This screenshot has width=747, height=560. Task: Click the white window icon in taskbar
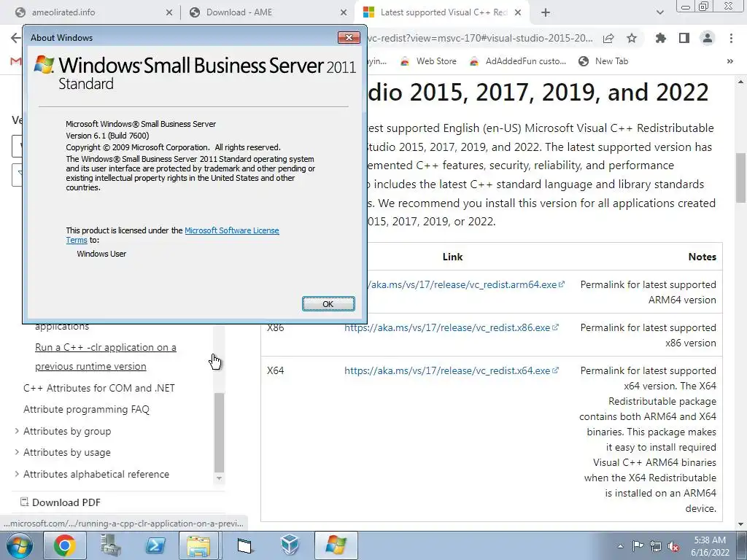point(244,545)
